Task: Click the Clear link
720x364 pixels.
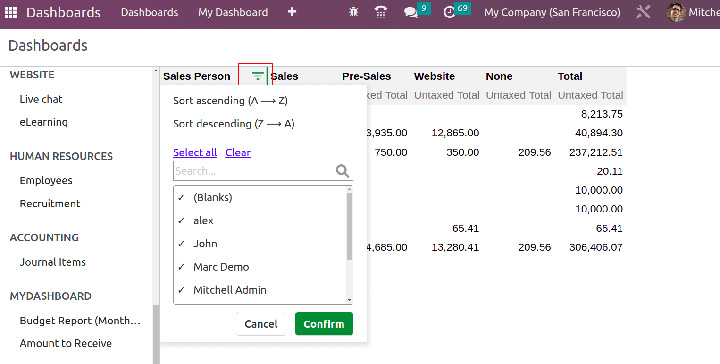Action: pyautogui.click(x=238, y=152)
